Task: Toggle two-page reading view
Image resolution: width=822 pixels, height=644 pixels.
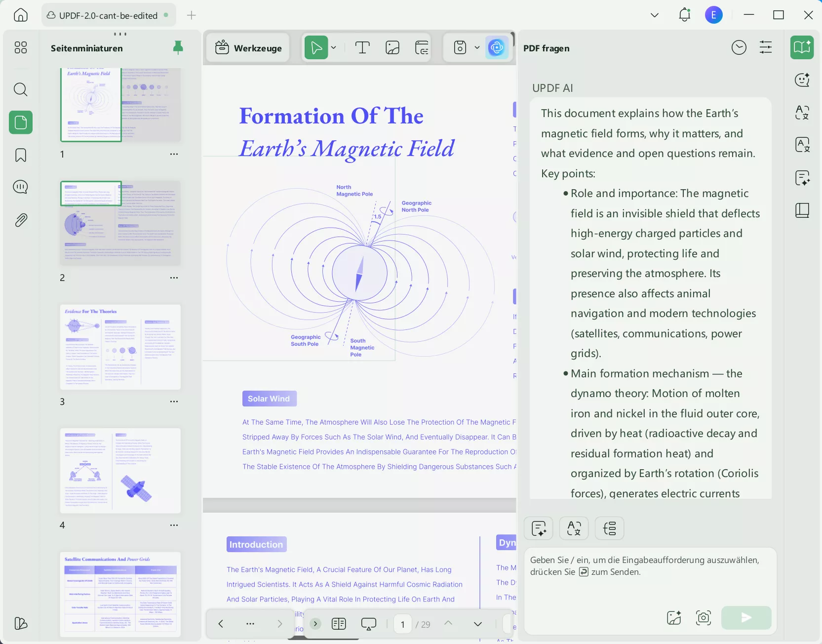Action: click(x=339, y=624)
